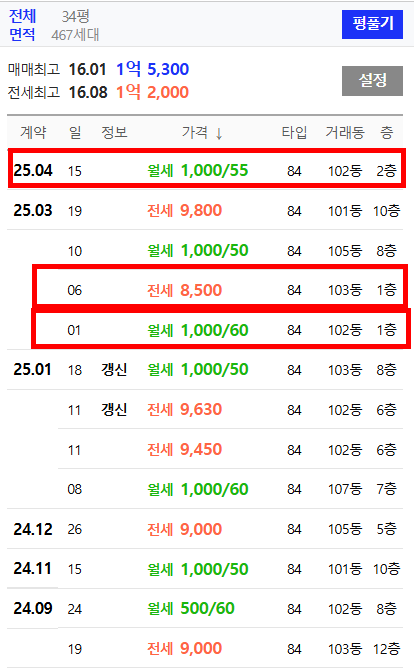
Task: Click 12층 in the last row
Action: [386, 649]
